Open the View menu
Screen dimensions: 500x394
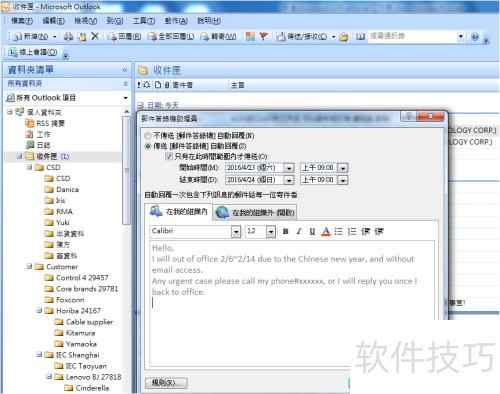click(x=86, y=21)
